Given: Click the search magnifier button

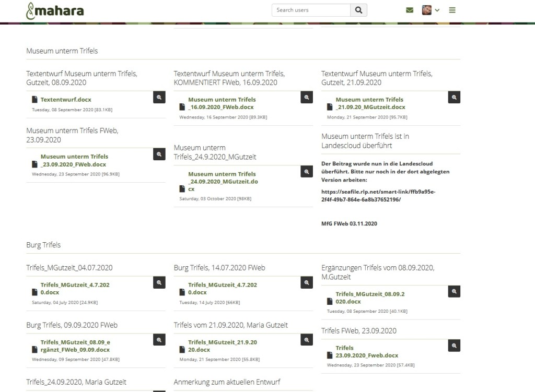Looking at the screenshot, I should coord(358,10).
